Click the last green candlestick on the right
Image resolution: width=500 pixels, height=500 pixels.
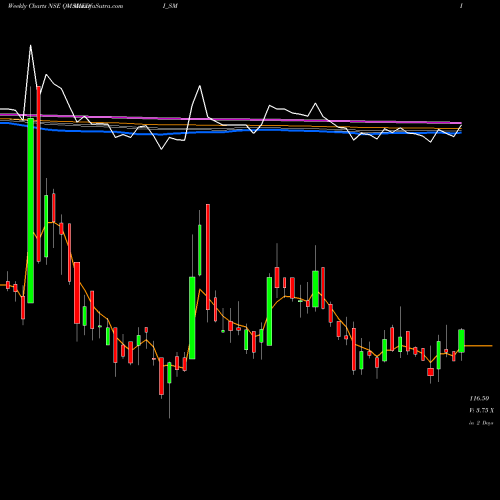point(461,341)
